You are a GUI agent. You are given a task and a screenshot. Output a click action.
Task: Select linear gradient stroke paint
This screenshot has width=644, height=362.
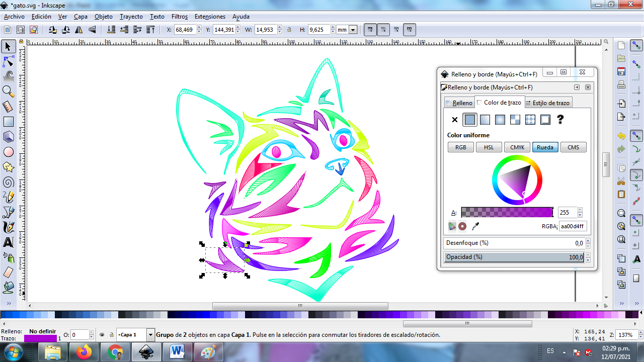pyautogui.click(x=485, y=120)
